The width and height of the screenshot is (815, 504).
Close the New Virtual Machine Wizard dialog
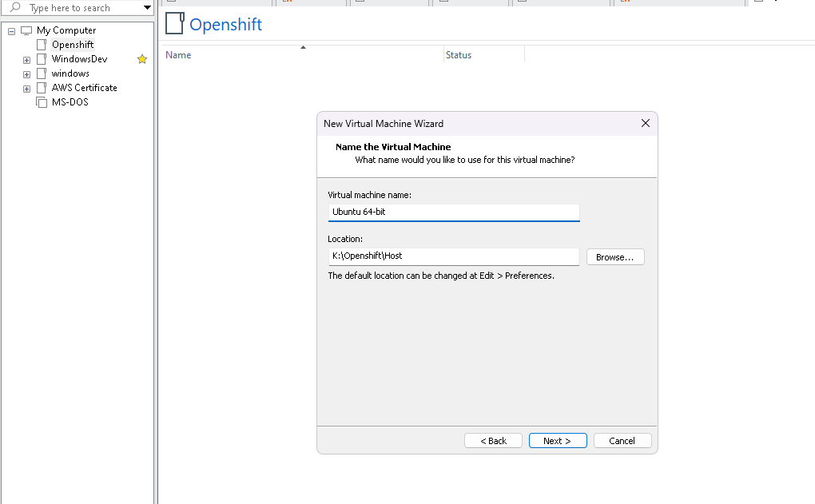pos(646,123)
